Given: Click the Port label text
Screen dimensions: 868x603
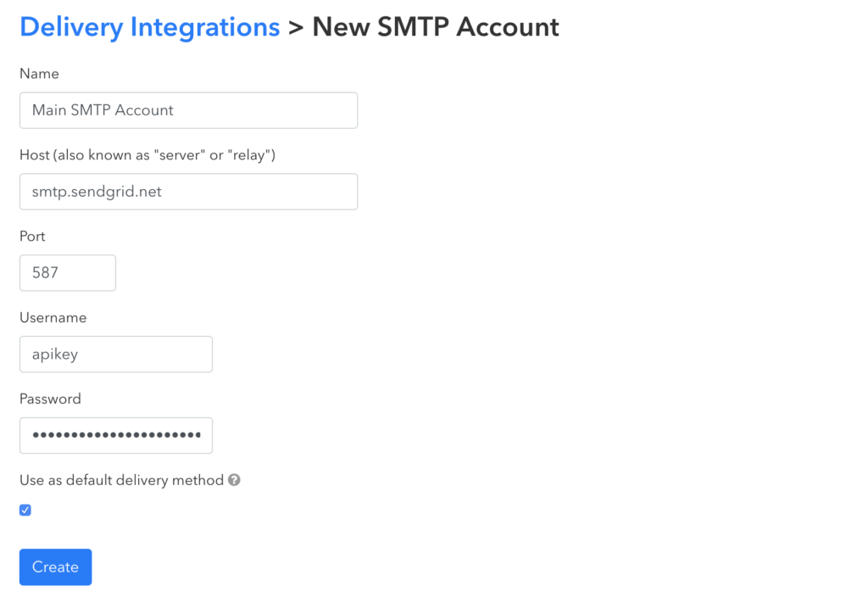Looking at the screenshot, I should 32,237.
